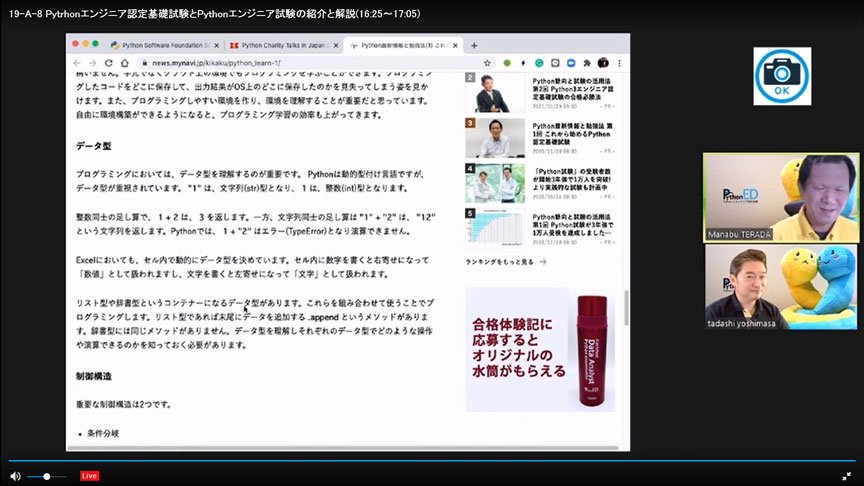This screenshot has width=864, height=486.
Task: Click the blue Zoom extension icon
Action: click(571, 63)
